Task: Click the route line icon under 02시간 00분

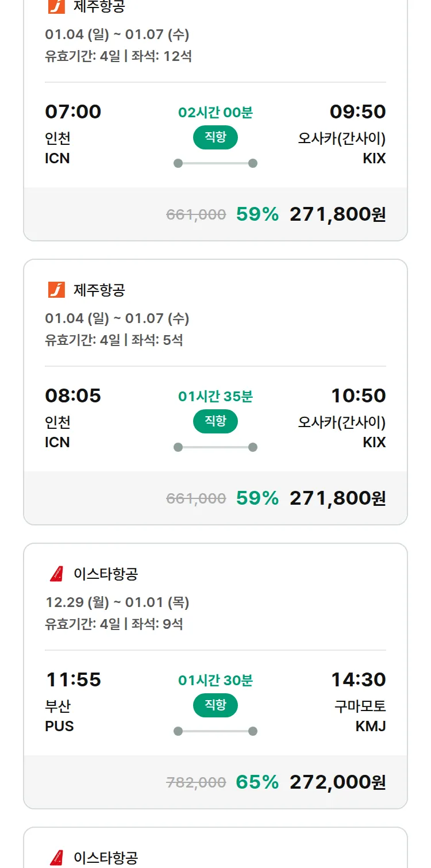Action: [x=215, y=163]
